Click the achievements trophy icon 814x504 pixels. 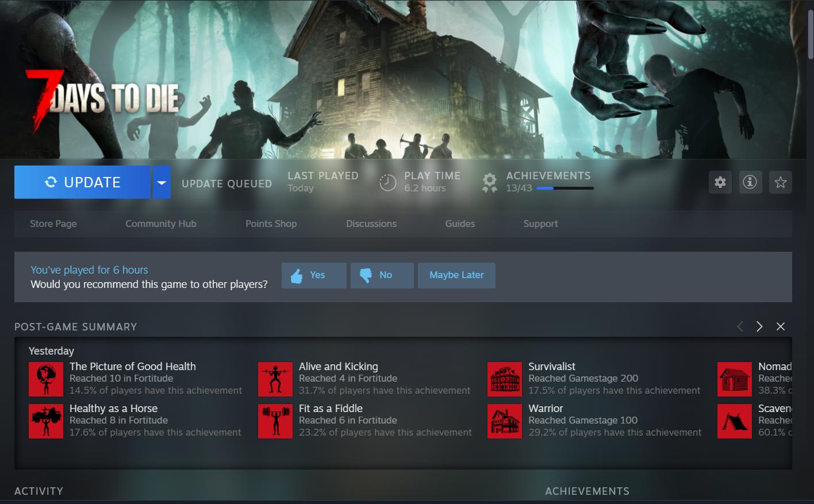coord(489,182)
